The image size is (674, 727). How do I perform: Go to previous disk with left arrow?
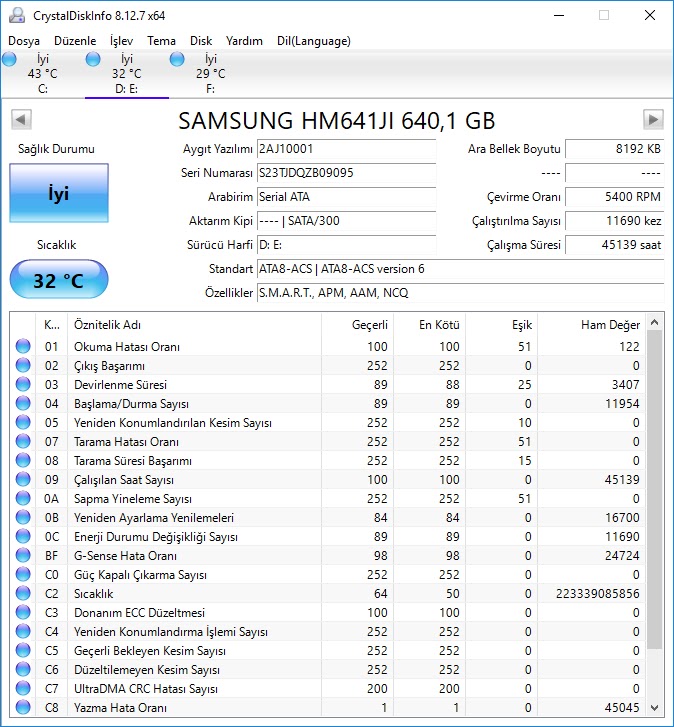point(21,120)
